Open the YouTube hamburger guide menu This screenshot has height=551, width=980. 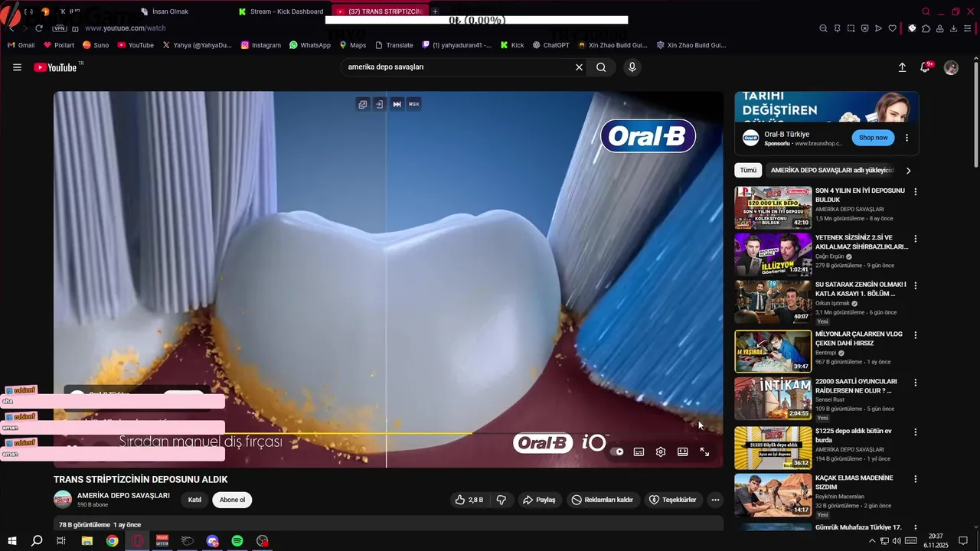click(x=17, y=67)
